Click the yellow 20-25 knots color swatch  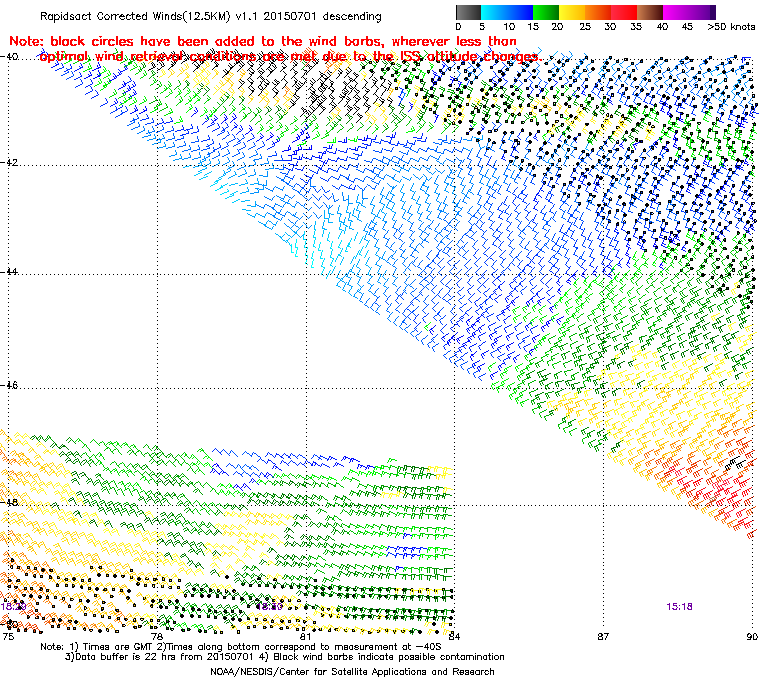click(572, 12)
